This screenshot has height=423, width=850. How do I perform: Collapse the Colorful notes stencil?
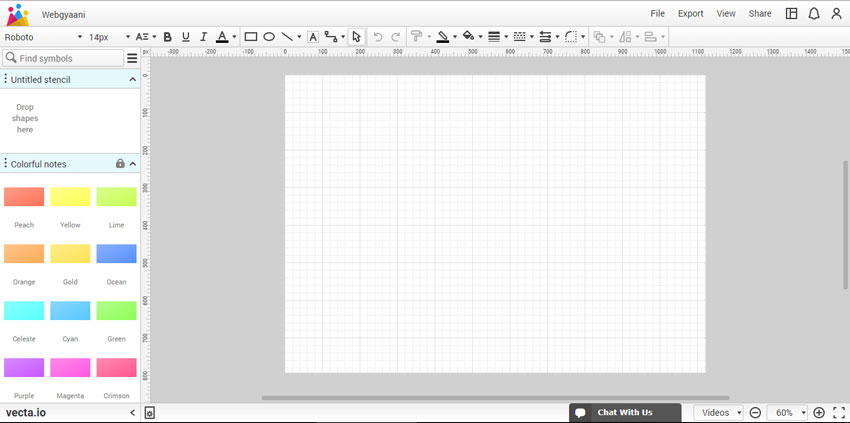coord(133,164)
